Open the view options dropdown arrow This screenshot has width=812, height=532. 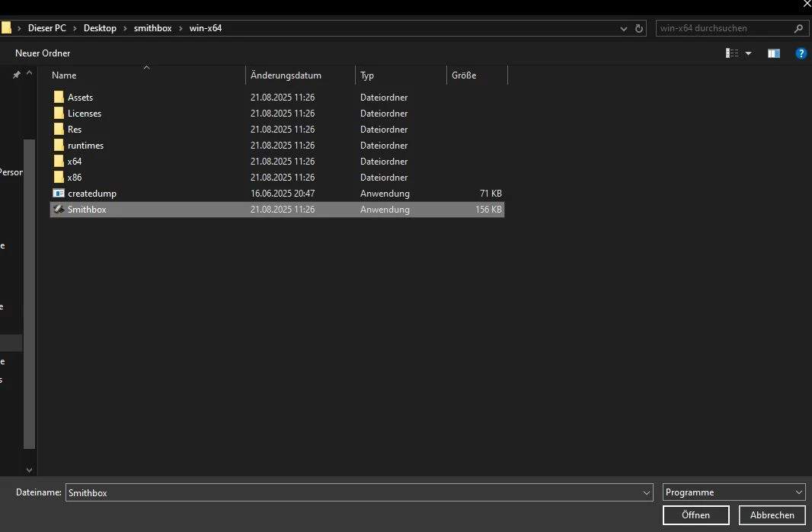click(x=747, y=53)
